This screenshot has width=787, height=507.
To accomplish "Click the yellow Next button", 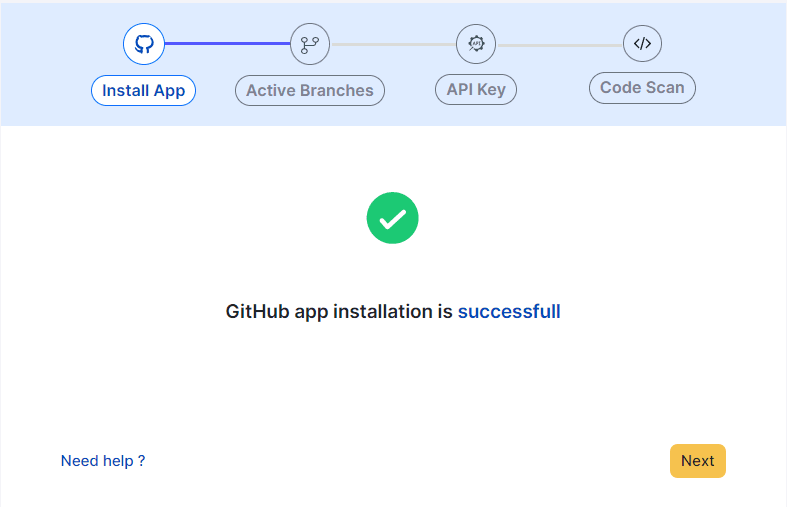I will pos(698,461).
